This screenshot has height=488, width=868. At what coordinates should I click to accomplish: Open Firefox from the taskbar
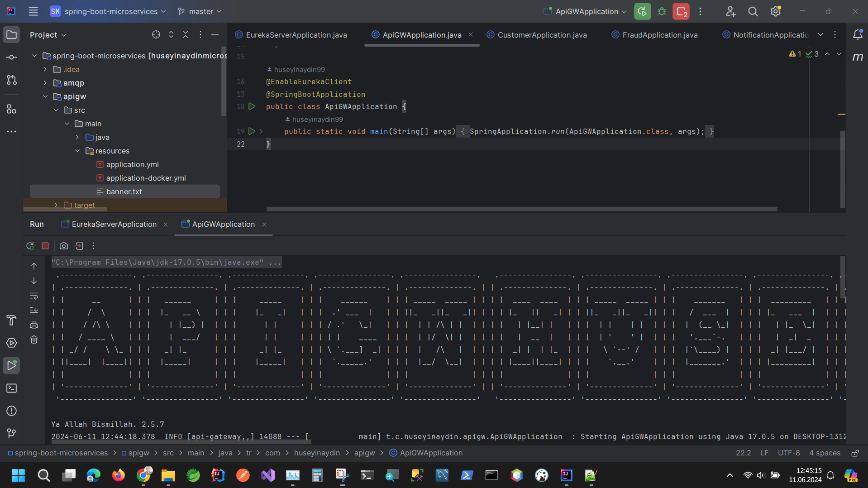tap(119, 475)
